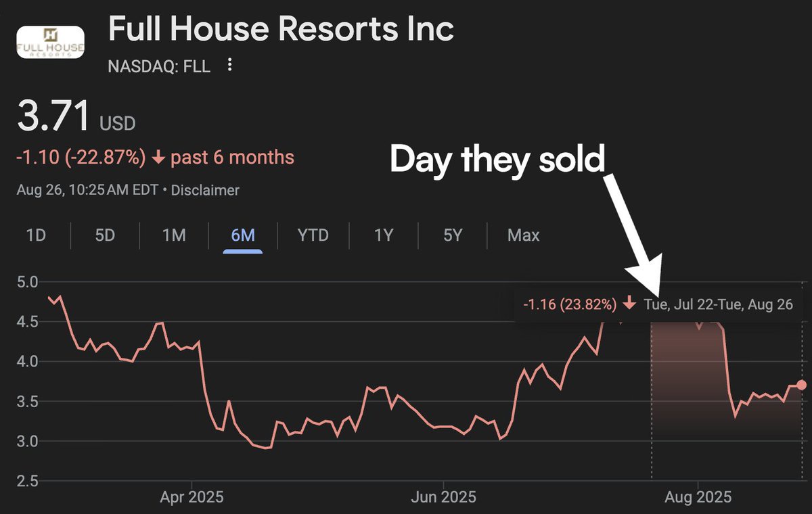Select the 5Y time range
This screenshot has width=812, height=514.
(x=453, y=235)
